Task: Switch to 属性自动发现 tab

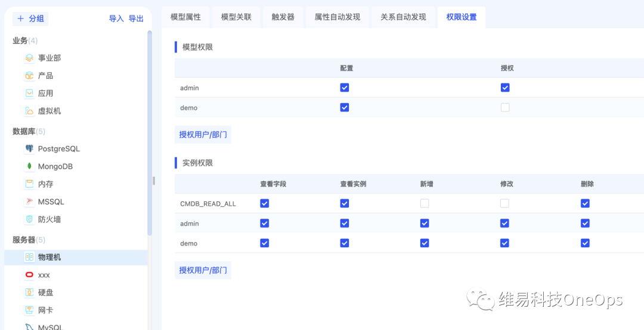Action: (337, 17)
